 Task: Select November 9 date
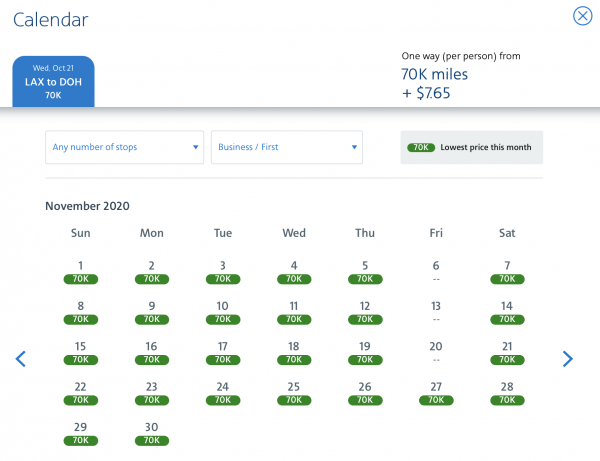point(151,312)
